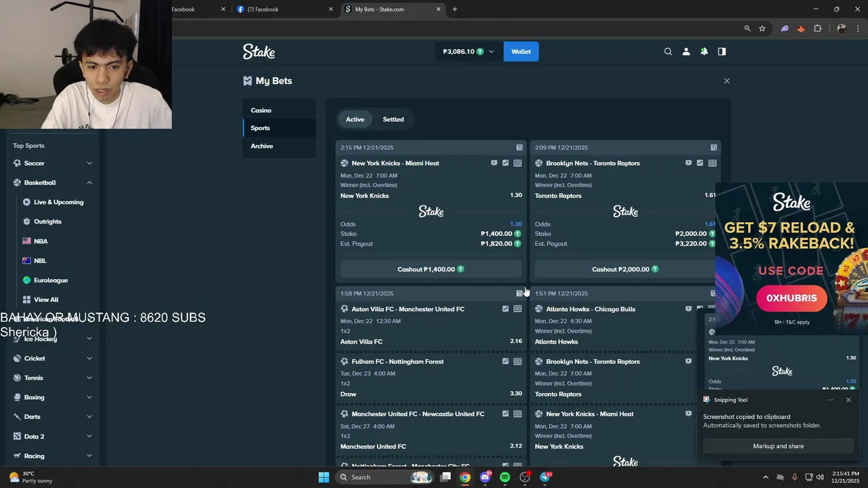Expand the Soccer sports section

pos(90,163)
